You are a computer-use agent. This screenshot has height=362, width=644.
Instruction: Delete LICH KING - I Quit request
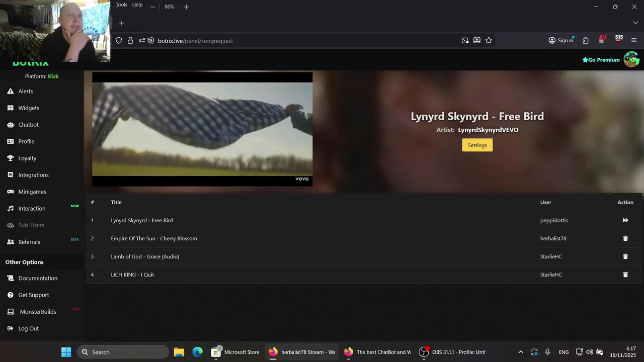point(625,275)
